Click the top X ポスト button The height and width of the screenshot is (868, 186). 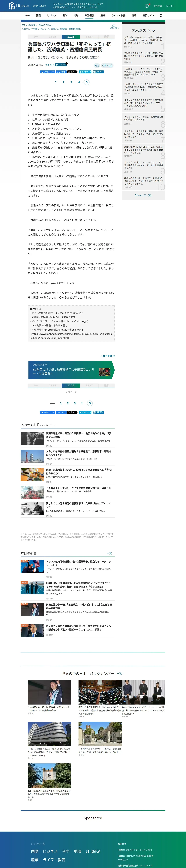(72, 72)
